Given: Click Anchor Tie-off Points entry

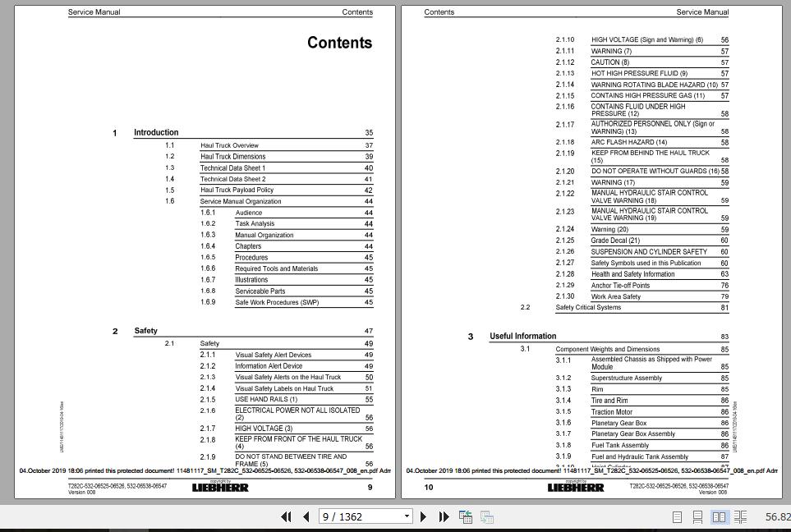Looking at the screenshot, I should click(620, 286).
